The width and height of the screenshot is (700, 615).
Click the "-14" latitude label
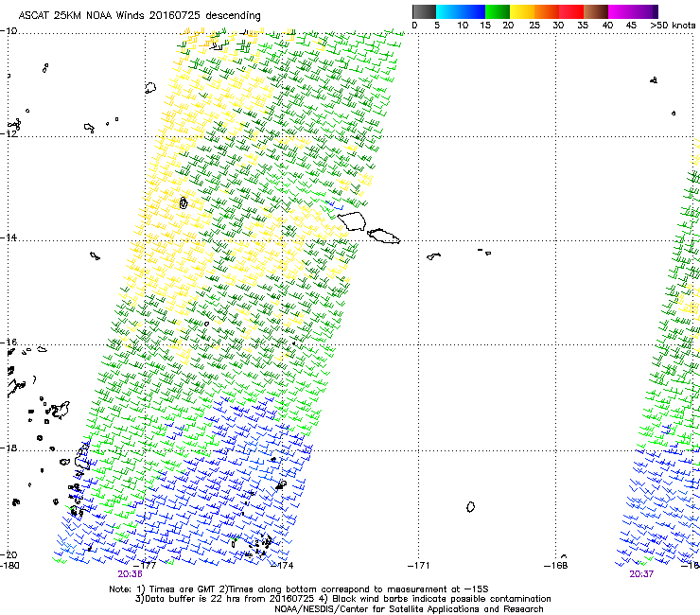[9, 237]
